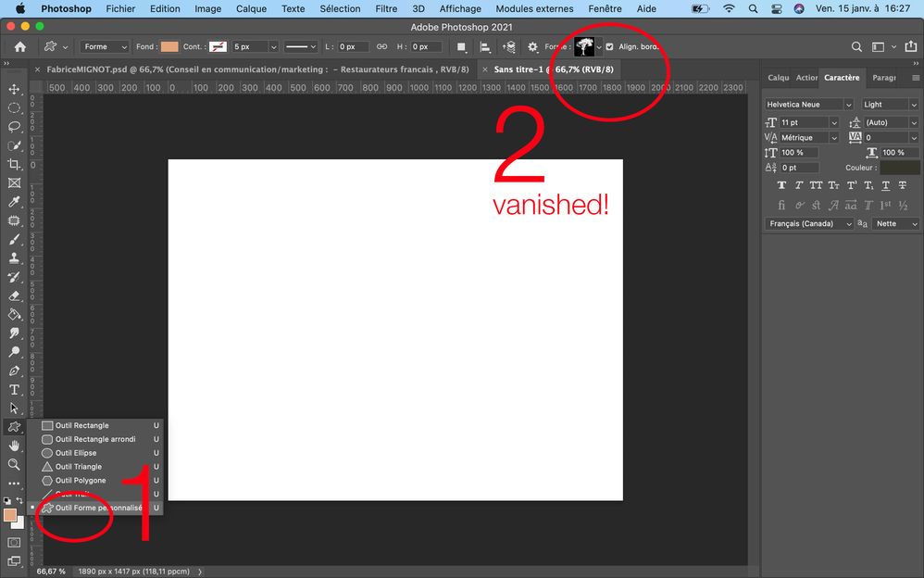Click the 66,67 % zoom level field
Image resolution: width=924 pixels, height=578 pixels.
point(51,572)
